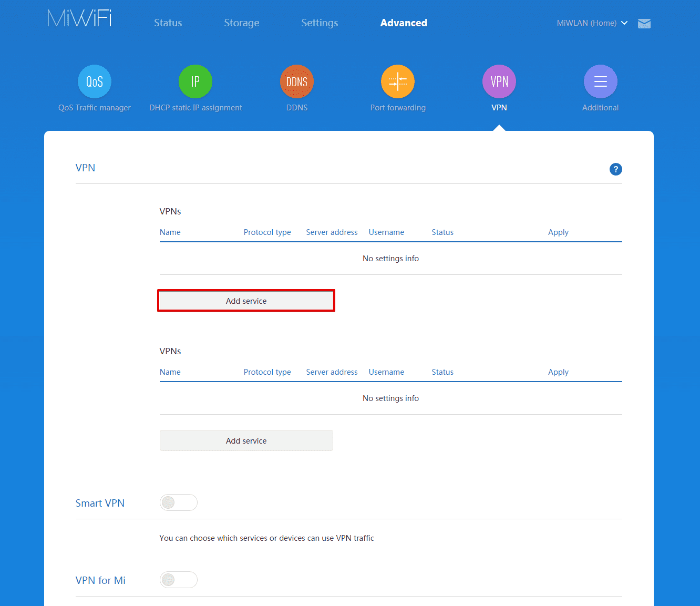Viewport: 700px width, 606px height.
Task: Select the VPN icon
Action: pyautogui.click(x=499, y=81)
